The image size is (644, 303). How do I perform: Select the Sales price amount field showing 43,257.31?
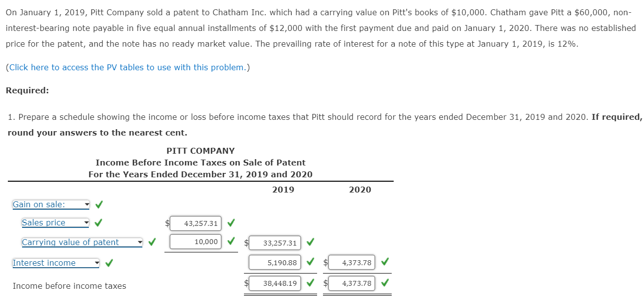tap(195, 223)
